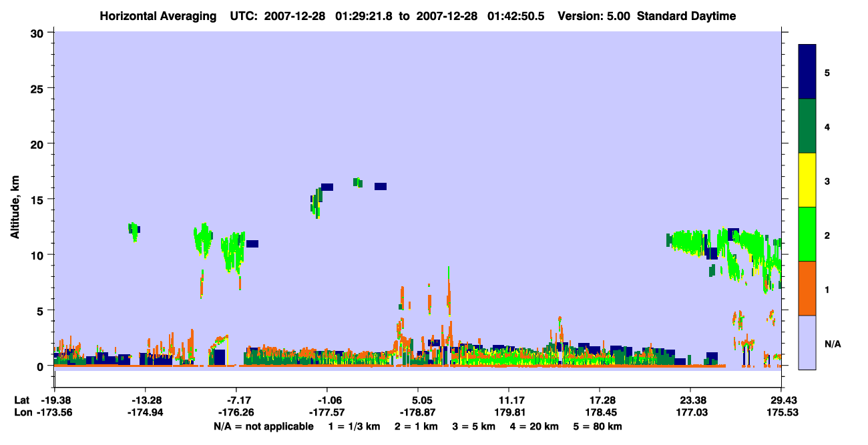
Task: Click the latitude value -1.06
Action: coord(327,400)
